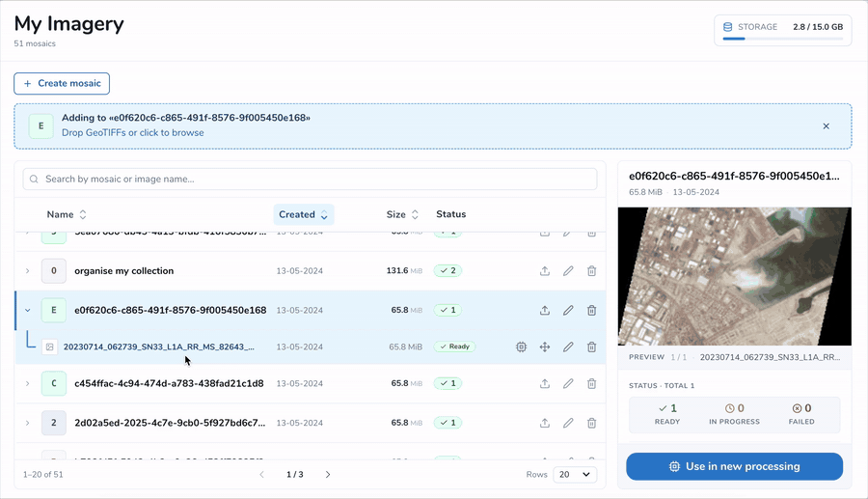
Task: Delete the 20230714 image
Action: [x=592, y=347]
